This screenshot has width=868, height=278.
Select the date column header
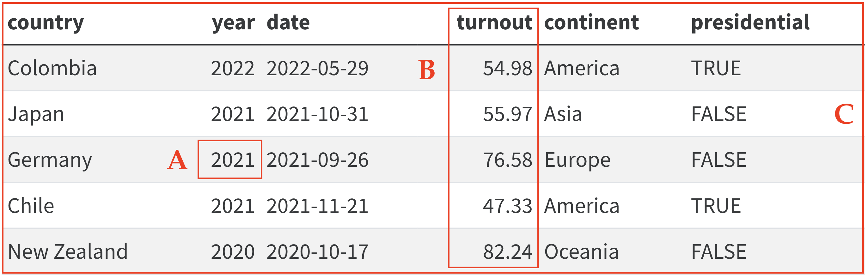coord(288,23)
